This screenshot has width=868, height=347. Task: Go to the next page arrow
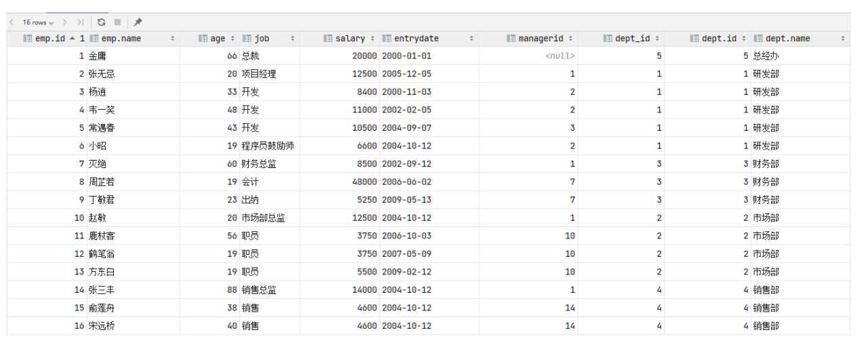pos(66,22)
